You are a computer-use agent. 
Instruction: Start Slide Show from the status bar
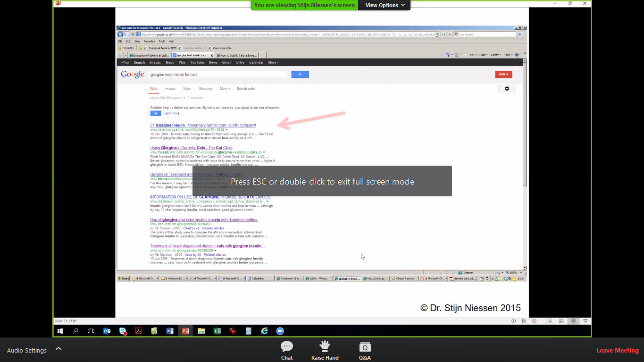pos(585,321)
